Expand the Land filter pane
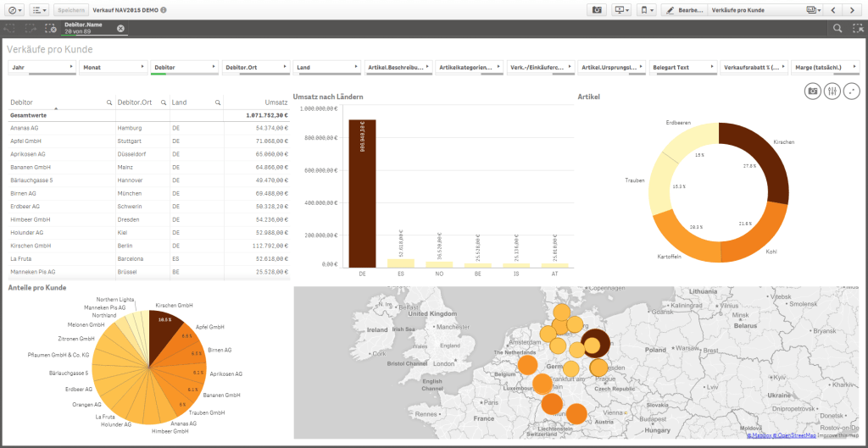 coord(326,67)
